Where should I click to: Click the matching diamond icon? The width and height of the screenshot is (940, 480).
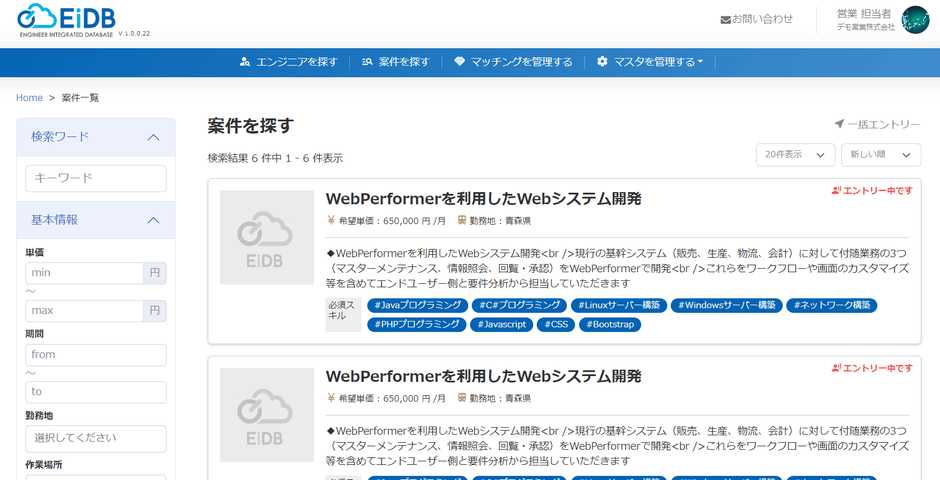pos(459,62)
